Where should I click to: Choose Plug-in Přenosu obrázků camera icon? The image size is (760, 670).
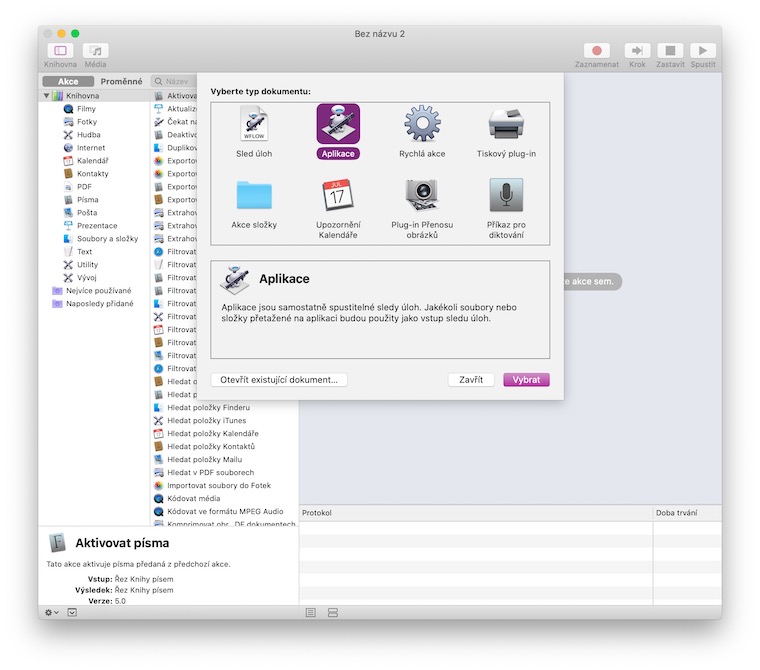[422, 195]
